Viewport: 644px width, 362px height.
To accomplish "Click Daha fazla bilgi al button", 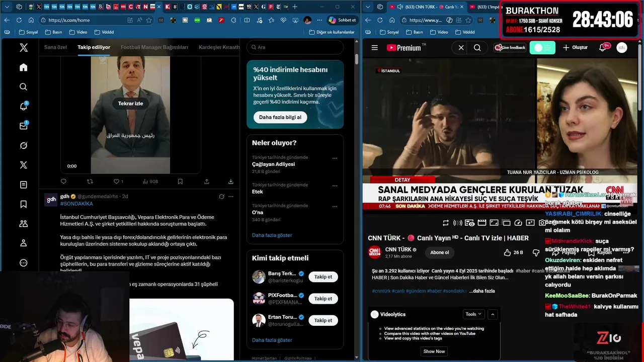I will (x=280, y=117).
